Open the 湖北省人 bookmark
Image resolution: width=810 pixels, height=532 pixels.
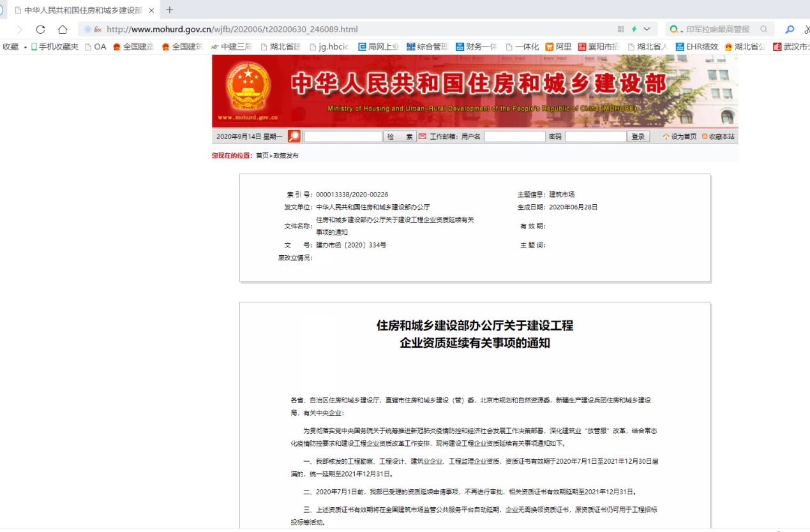coord(648,47)
